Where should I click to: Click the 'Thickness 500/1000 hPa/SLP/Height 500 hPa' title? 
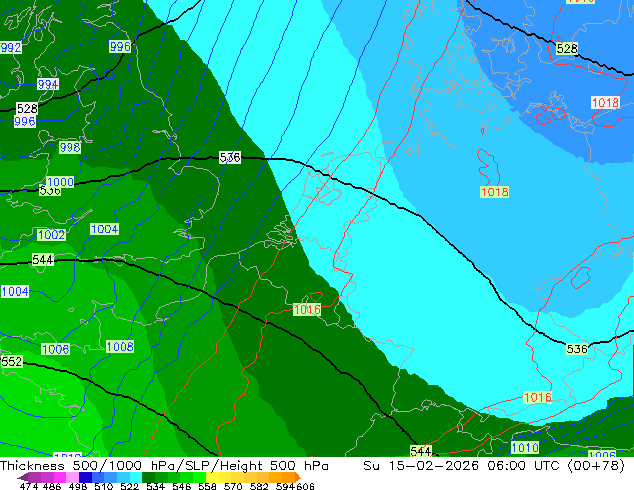tap(164, 466)
